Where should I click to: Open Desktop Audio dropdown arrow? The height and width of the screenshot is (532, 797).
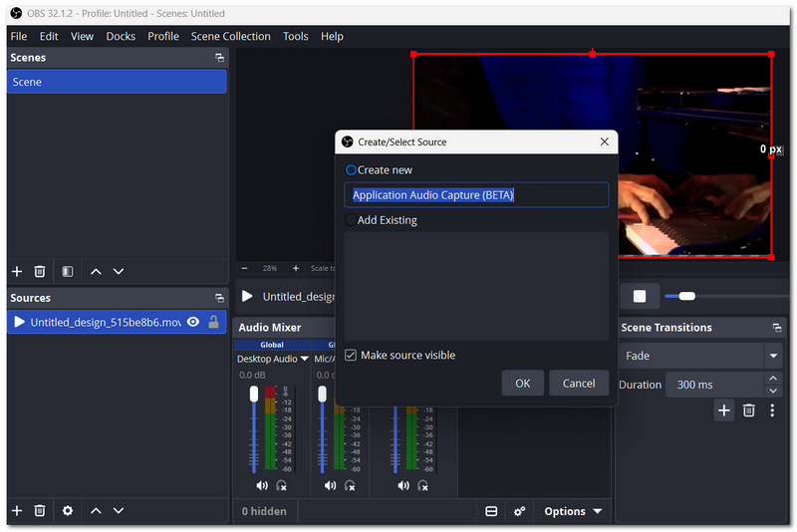click(305, 359)
